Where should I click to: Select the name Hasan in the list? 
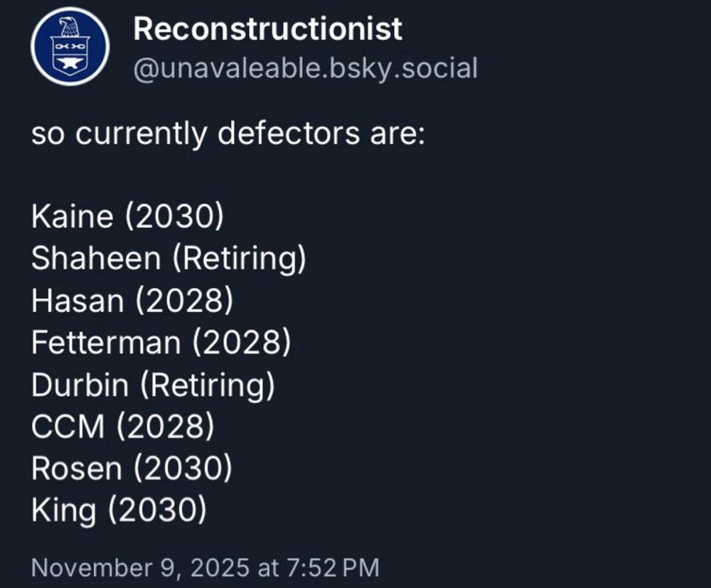click(x=77, y=301)
